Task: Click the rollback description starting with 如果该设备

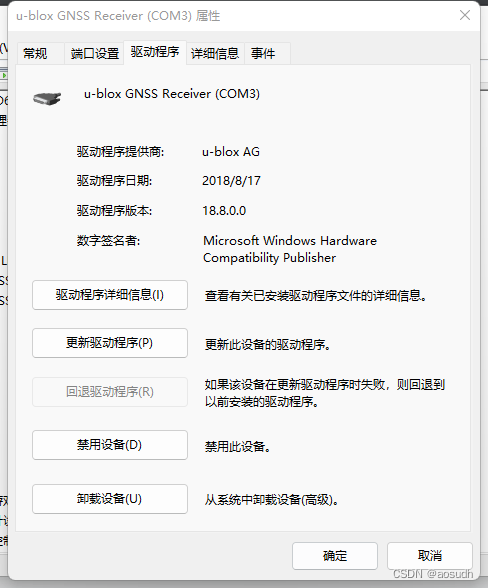Action: point(325,393)
